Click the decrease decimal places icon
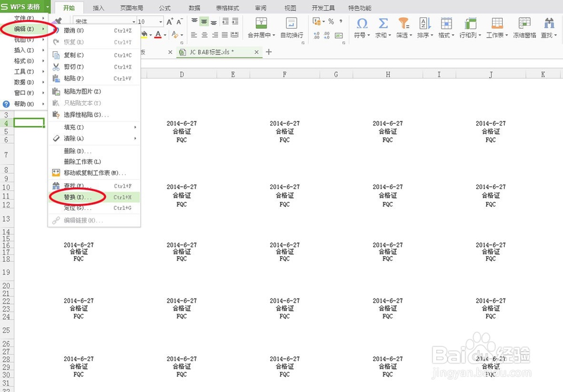 [x=327, y=35]
